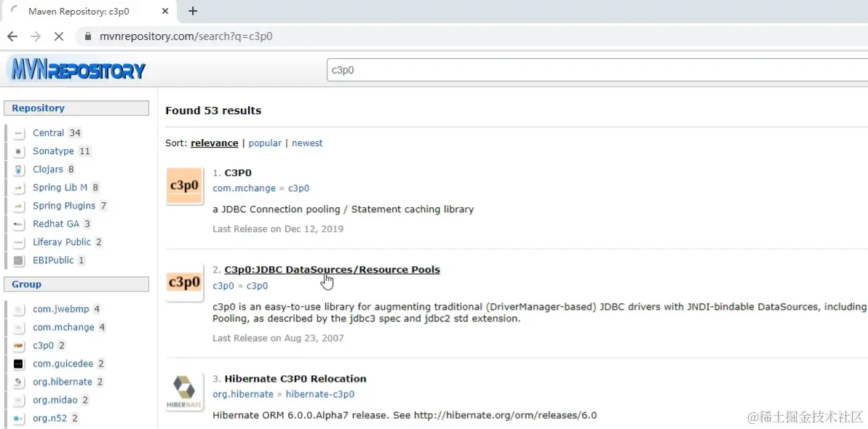Screen dimensions: 868x429
Task: Open c3p0 artifact link under com.mchange
Action: pyautogui.click(x=298, y=188)
